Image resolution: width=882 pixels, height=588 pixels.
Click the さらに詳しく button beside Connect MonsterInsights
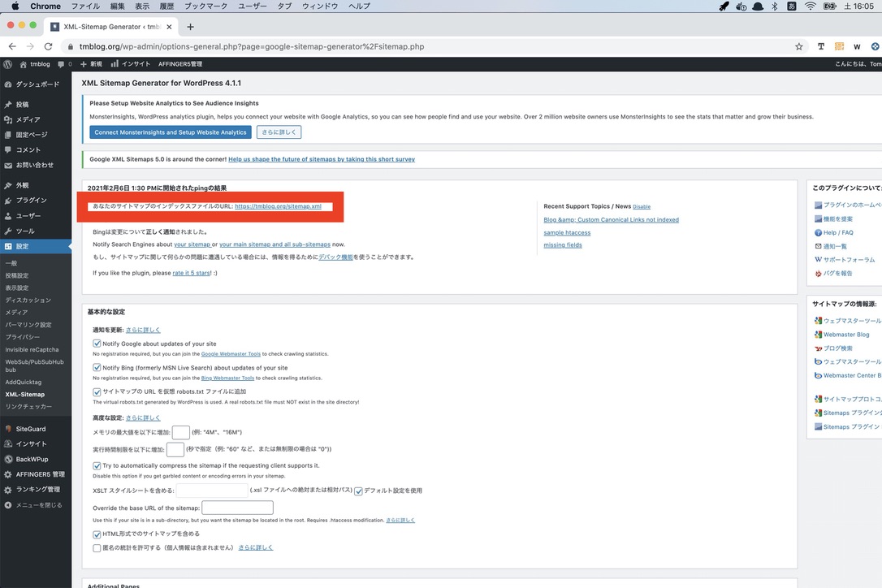tap(279, 132)
